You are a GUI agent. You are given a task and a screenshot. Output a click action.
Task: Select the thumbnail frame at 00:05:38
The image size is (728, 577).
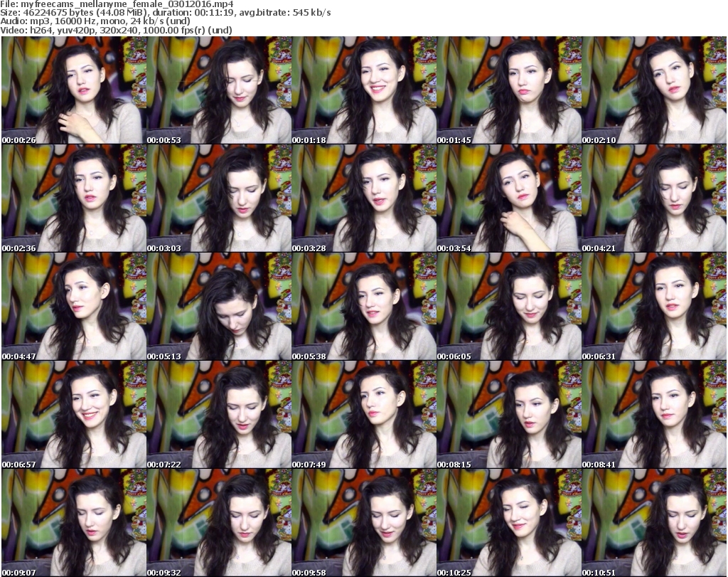(363, 307)
